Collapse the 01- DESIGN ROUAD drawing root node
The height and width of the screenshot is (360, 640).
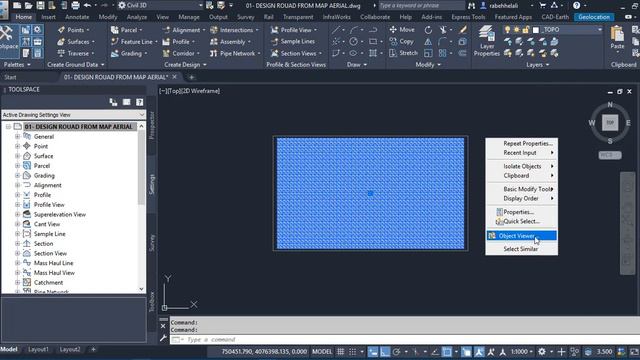pos(8,127)
